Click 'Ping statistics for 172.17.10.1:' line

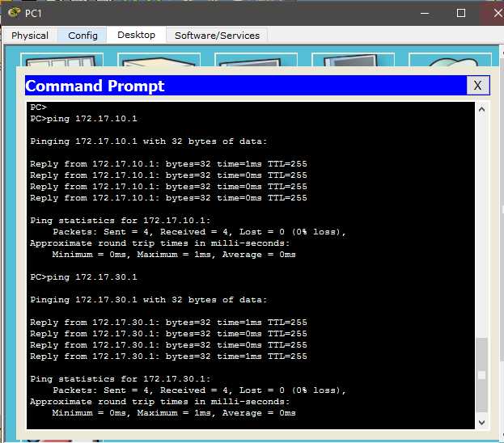point(121,221)
